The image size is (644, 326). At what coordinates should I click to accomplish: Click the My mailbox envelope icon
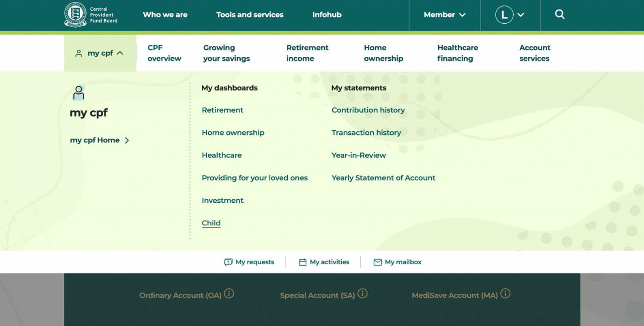coord(377,262)
